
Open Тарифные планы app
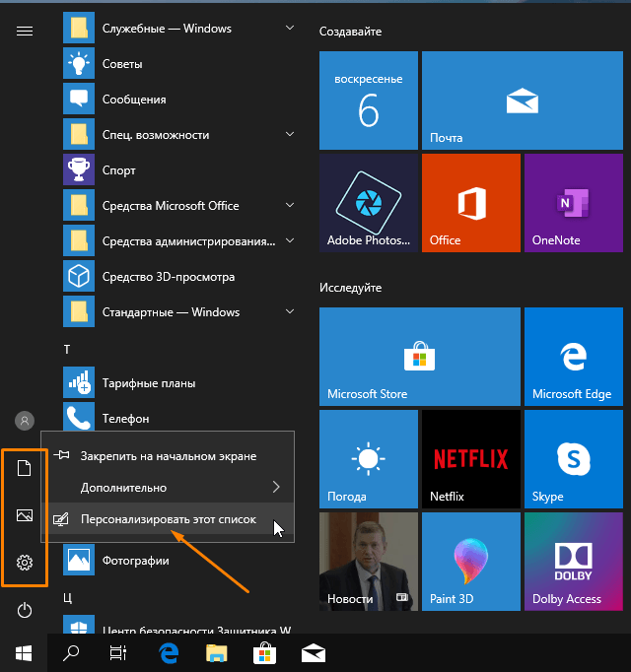pos(179,383)
